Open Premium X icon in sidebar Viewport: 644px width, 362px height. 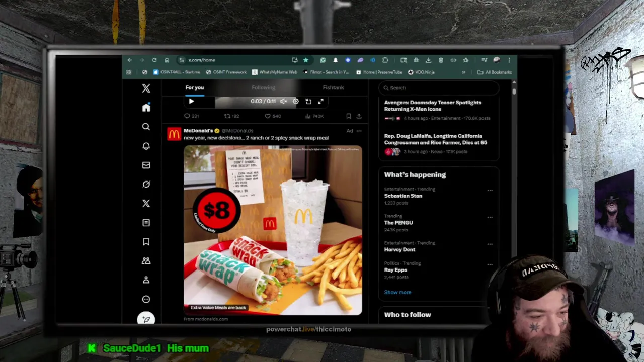[x=146, y=203]
